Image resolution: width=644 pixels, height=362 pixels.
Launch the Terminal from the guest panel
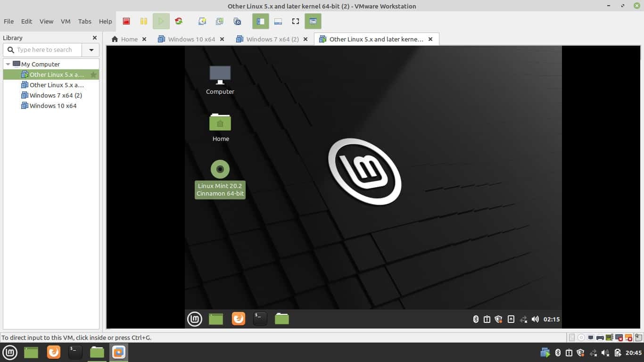tap(260, 319)
